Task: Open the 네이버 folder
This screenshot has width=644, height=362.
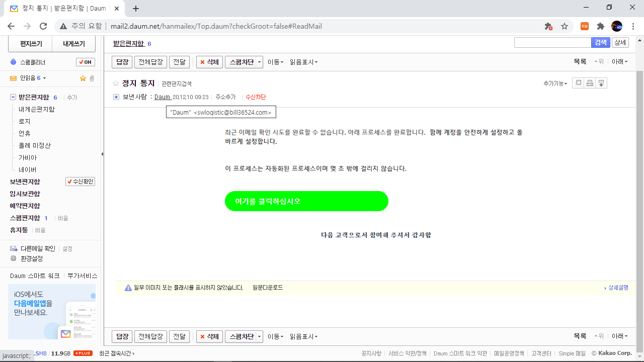Action: coord(28,169)
